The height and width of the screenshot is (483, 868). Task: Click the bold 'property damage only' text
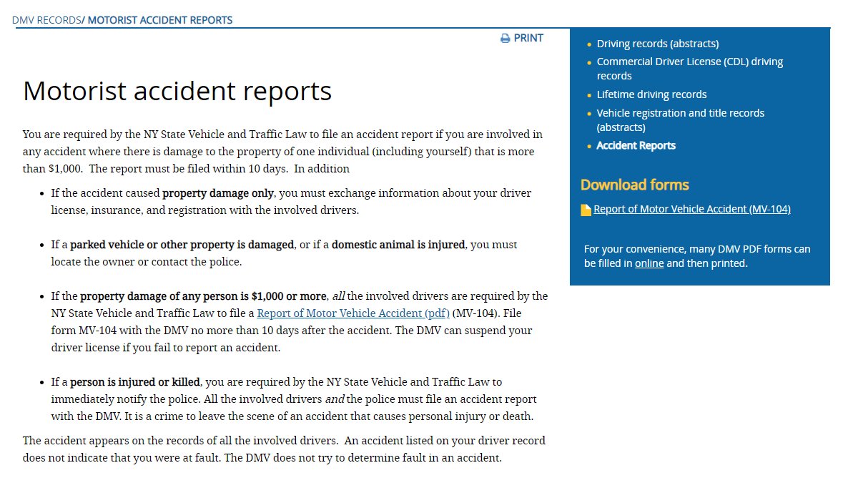click(x=219, y=193)
